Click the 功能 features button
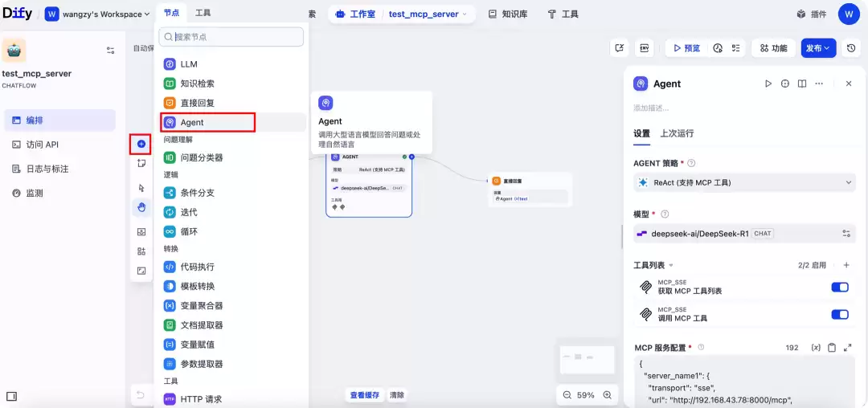Viewport: 868px width, 408px height. point(773,48)
